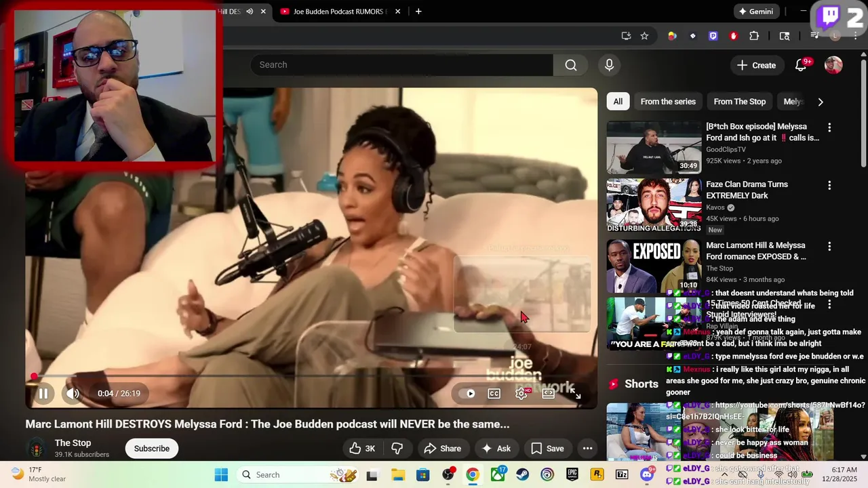Open options for Marc Lamont Hill romance video

pos(829,246)
